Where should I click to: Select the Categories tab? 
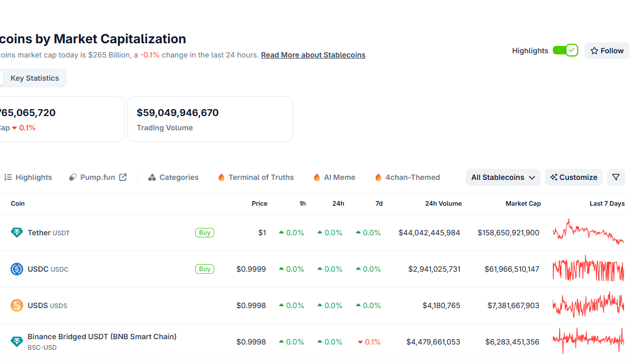pos(173,177)
